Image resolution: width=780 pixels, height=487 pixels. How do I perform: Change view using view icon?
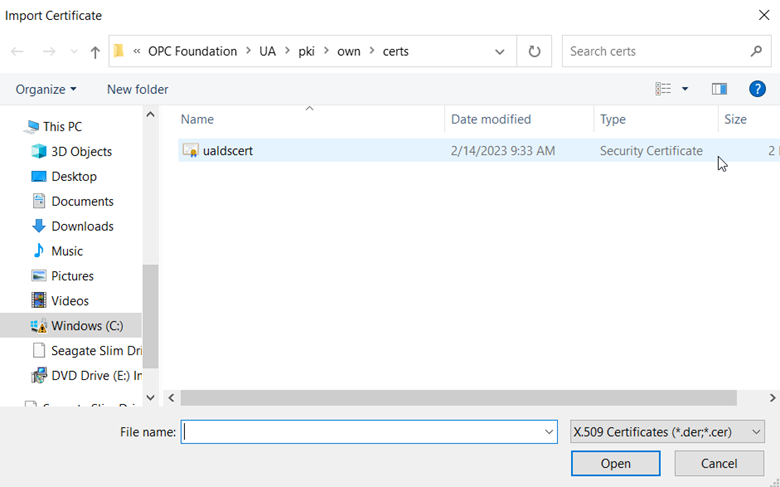pos(663,89)
